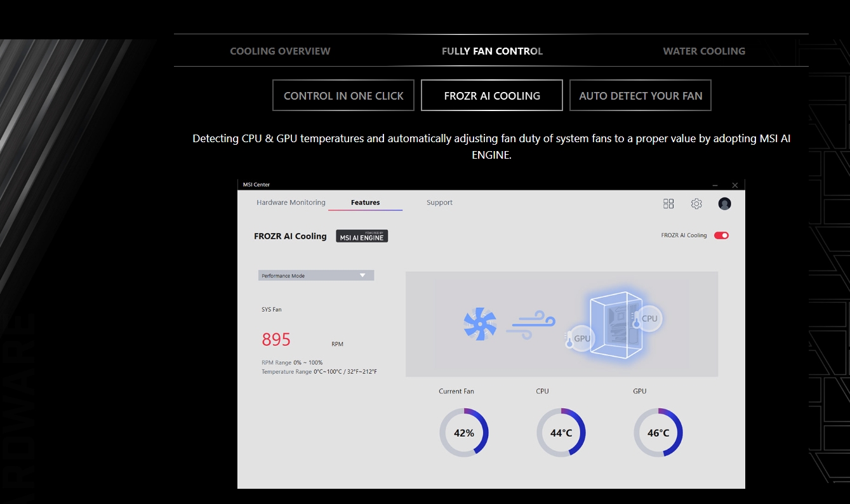Click the FROZR AI Cooling button
The height and width of the screenshot is (504, 850).
(x=492, y=95)
